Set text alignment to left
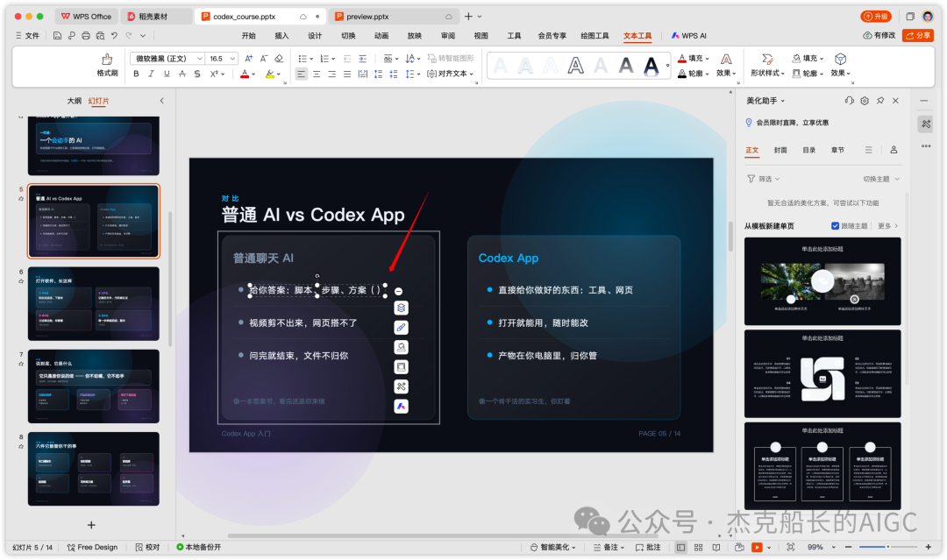The image size is (947, 560). [x=302, y=74]
